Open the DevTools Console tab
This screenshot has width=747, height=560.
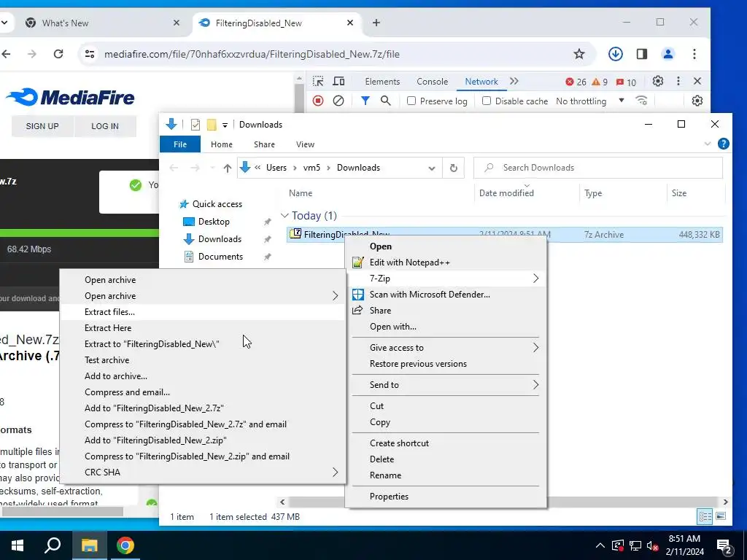[432, 82]
